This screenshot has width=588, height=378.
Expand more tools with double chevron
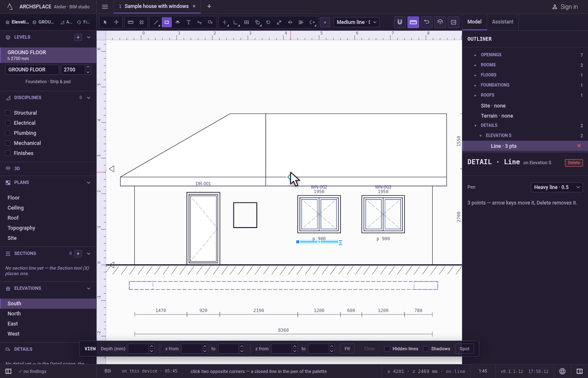(325, 22)
